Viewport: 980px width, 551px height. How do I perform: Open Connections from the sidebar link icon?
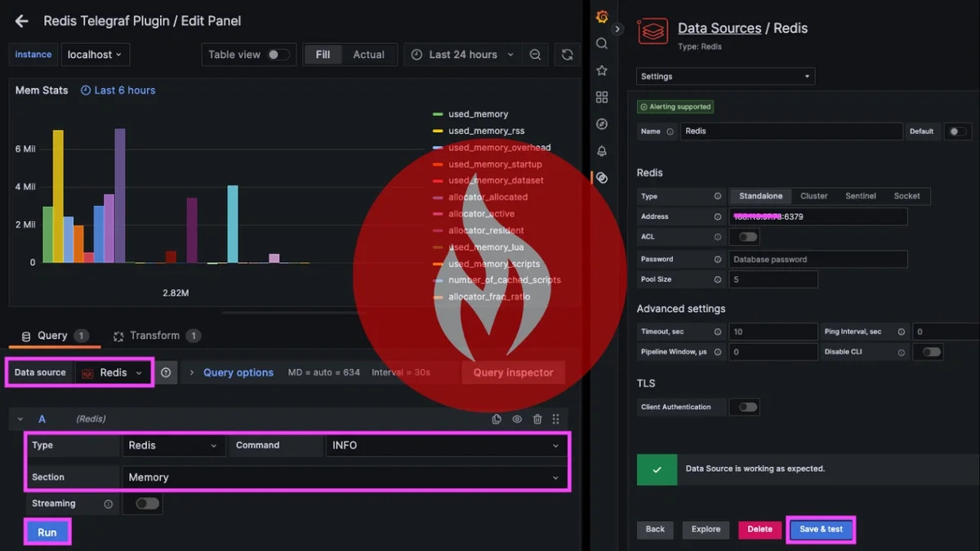(602, 177)
